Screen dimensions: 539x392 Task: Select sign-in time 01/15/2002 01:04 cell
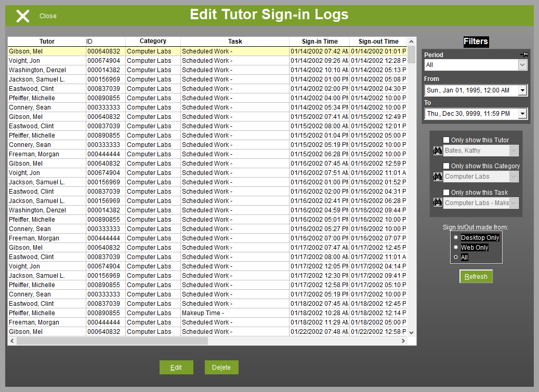point(319,136)
